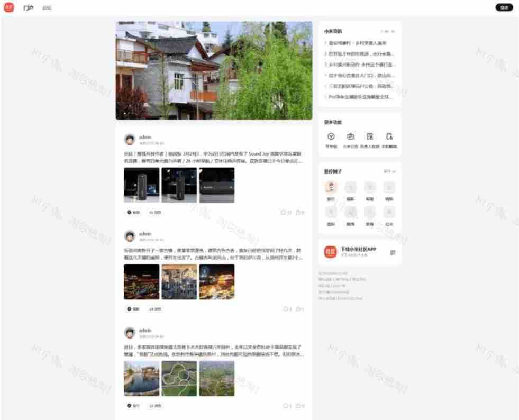Open the first icon under 更多功能
This screenshot has width=519, height=420.
331,136
